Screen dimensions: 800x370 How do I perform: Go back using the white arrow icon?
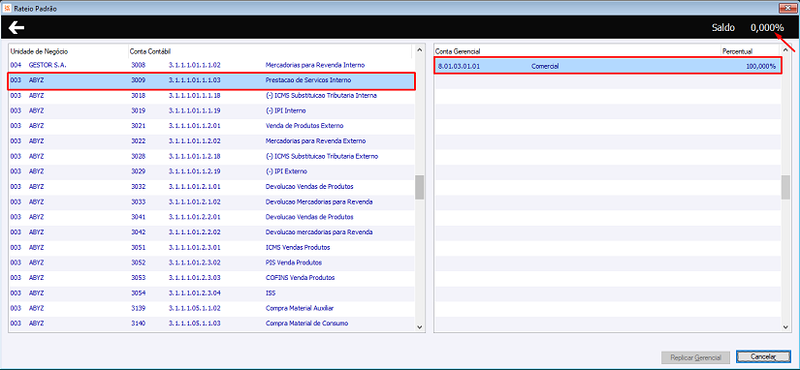[x=16, y=28]
